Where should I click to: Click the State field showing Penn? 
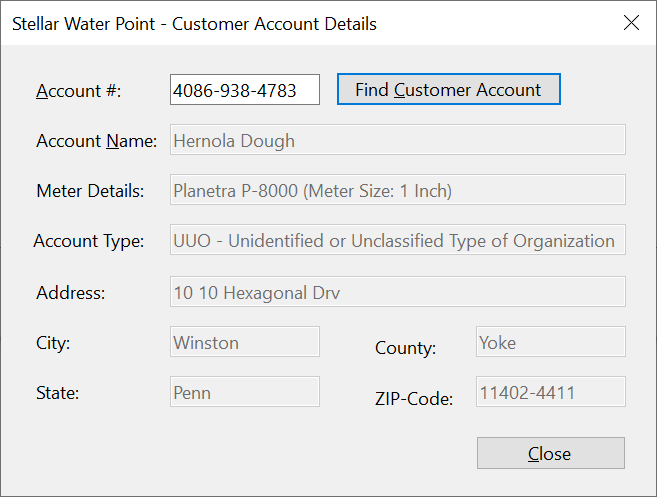pyautogui.click(x=245, y=392)
